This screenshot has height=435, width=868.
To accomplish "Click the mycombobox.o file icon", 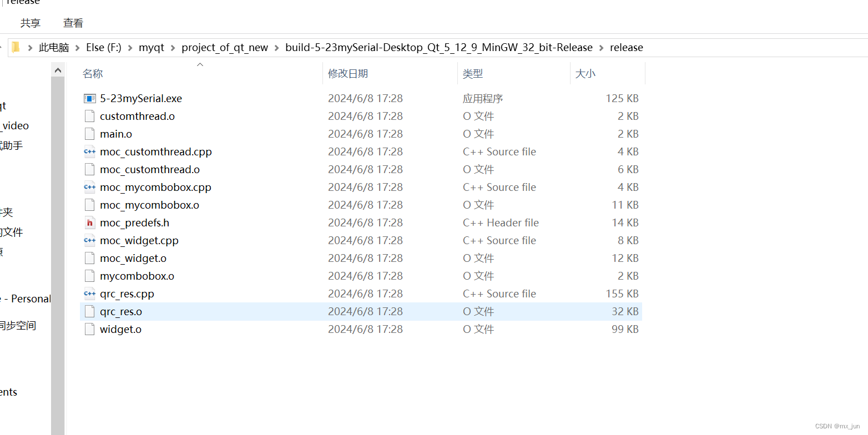I will 89,276.
